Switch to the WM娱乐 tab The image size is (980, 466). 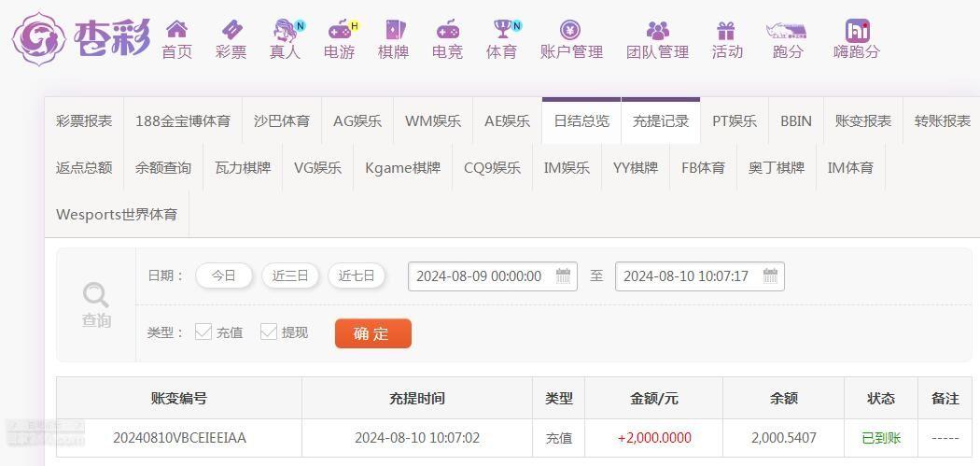point(433,121)
